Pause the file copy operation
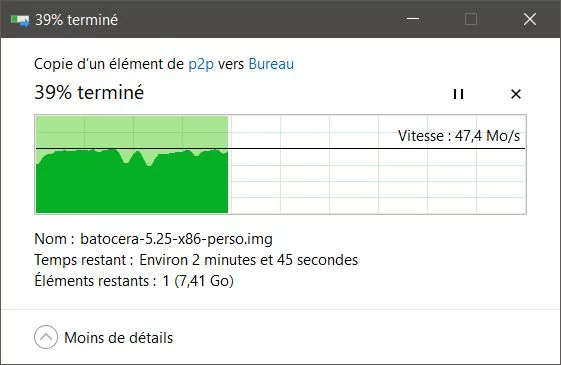The image size is (561, 365). [x=458, y=94]
